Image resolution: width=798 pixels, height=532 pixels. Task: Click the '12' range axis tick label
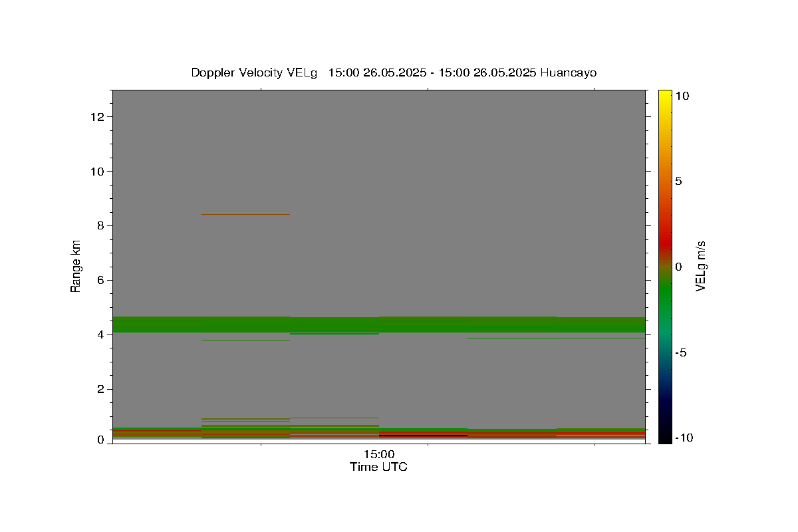[x=98, y=117]
